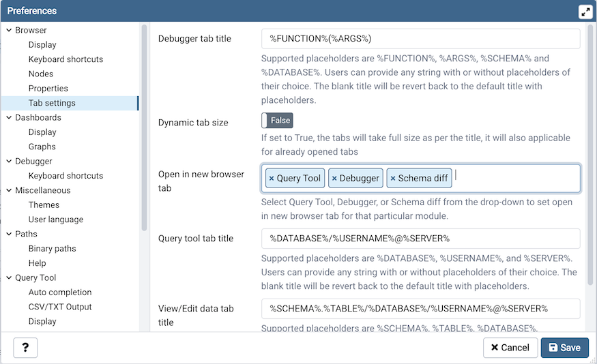Open the Auto completion preferences

click(x=60, y=292)
